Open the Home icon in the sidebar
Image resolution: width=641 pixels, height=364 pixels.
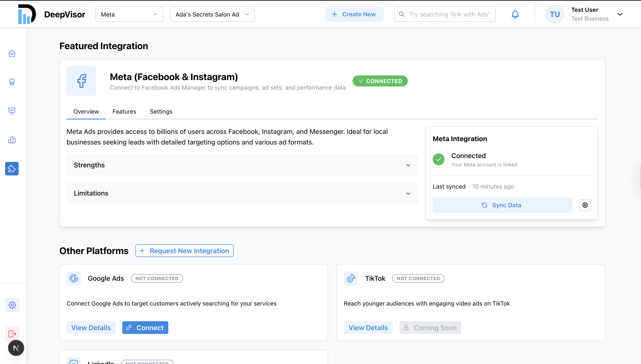pyautogui.click(x=12, y=54)
